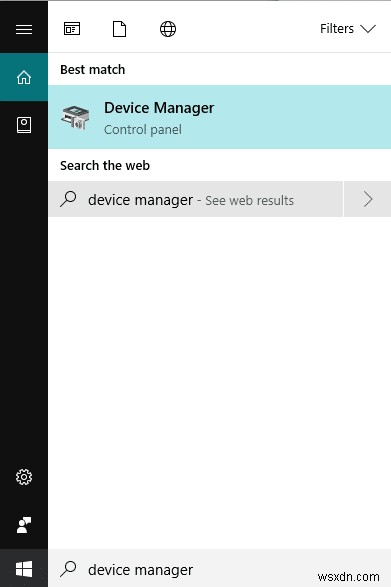Filter results by Documents icon
This screenshot has height=587, width=391.
[119, 29]
